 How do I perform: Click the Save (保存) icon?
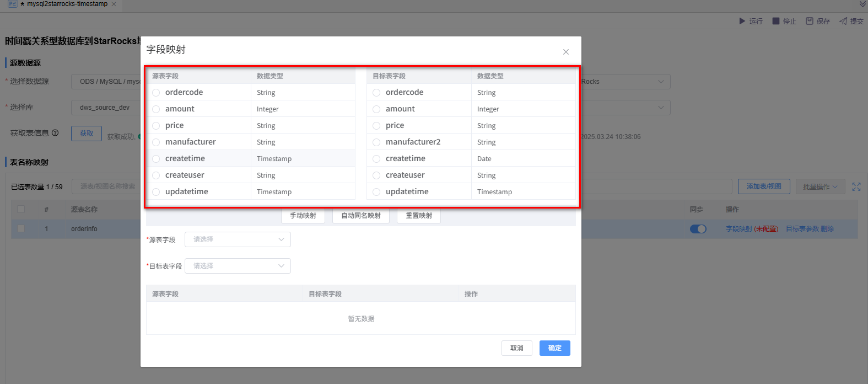click(x=810, y=21)
